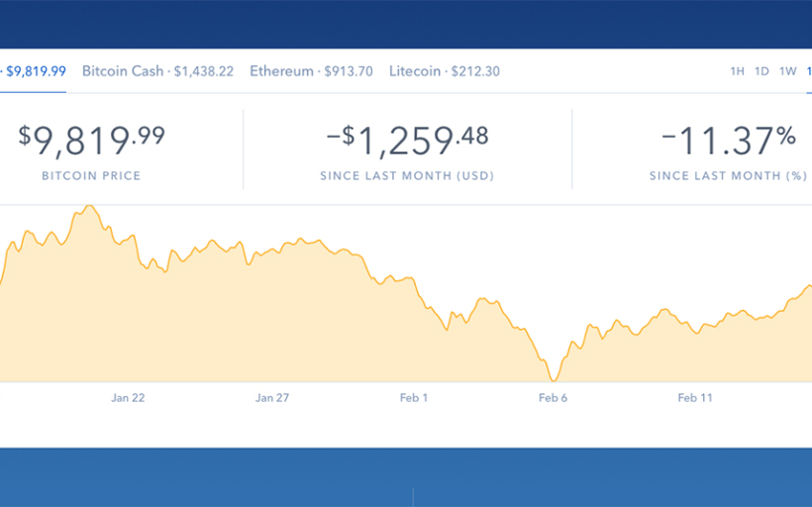Switch chart range to 1D
The height and width of the screenshot is (507, 812).
761,71
